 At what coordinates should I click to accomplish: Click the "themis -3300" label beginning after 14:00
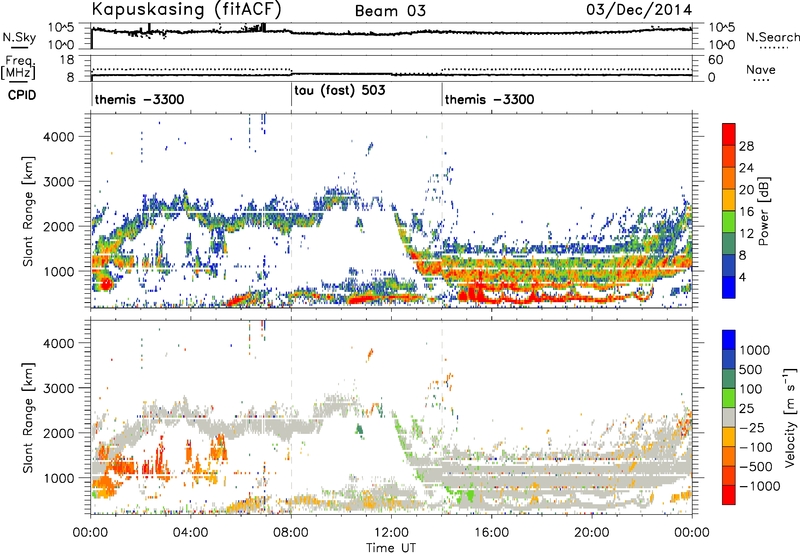point(489,99)
